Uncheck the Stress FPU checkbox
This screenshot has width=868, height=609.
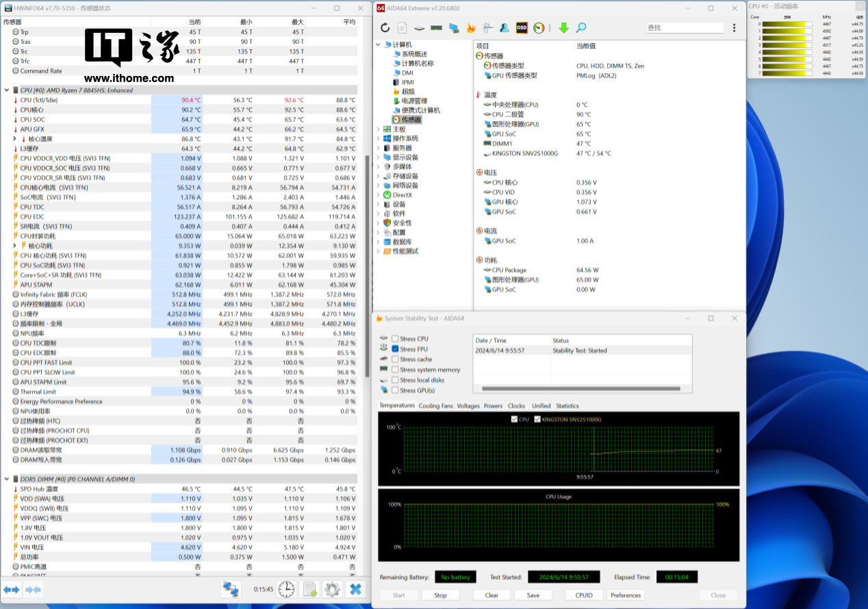395,349
